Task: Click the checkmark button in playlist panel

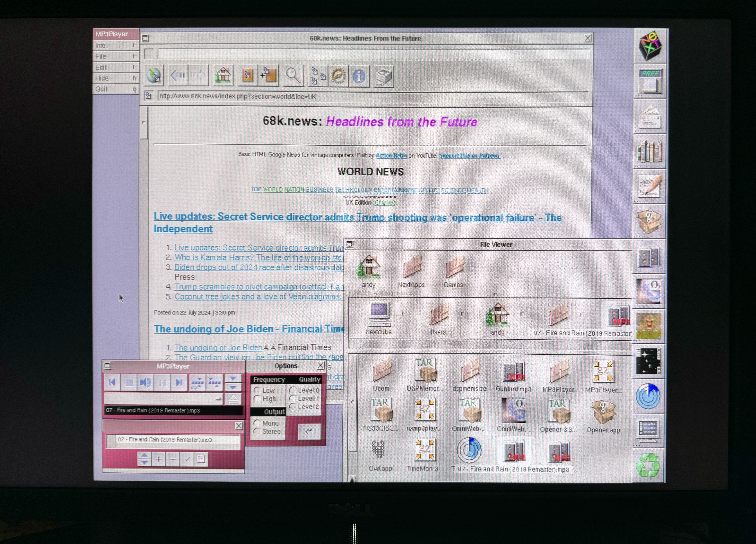Action: (x=187, y=459)
